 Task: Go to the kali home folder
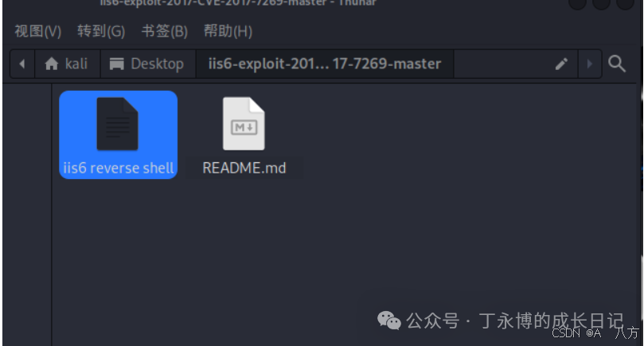pos(68,64)
